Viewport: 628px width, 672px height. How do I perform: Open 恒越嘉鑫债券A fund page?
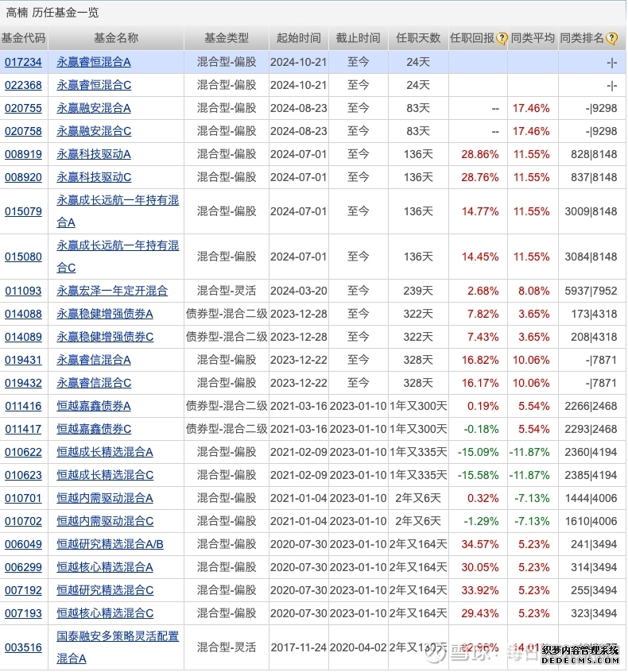[x=94, y=407]
